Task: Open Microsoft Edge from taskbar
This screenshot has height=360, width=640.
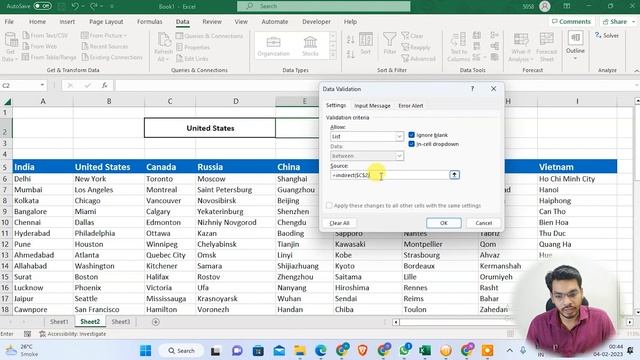Action: (321, 351)
